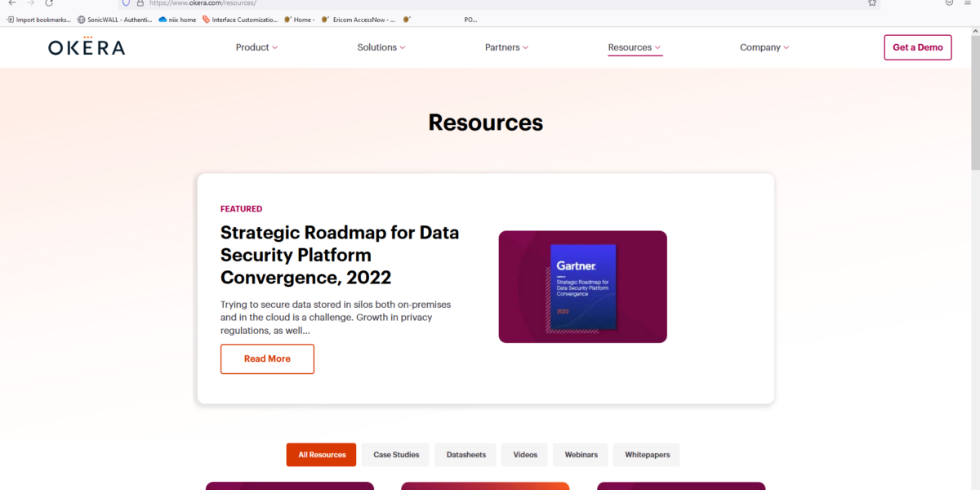This screenshot has height=490, width=980.
Task: Click the Gartner report thumbnail
Action: 582,287
